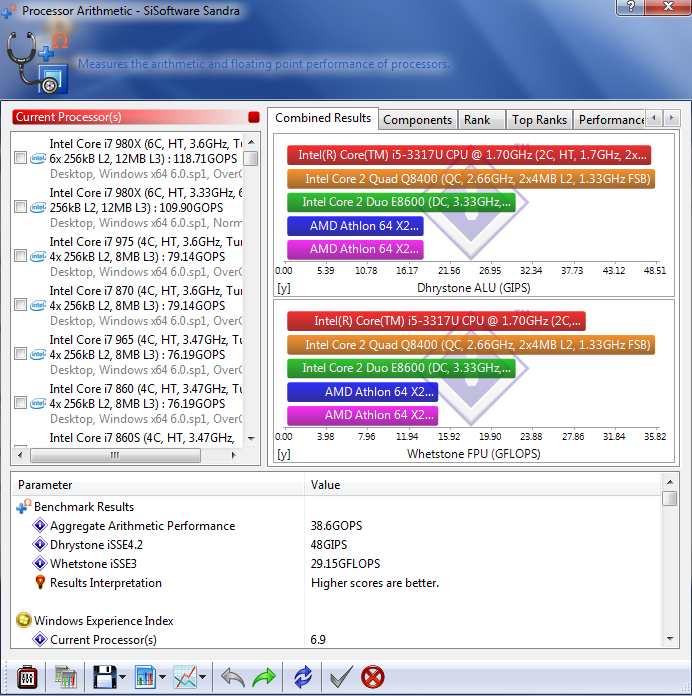Open the bar chart icon dropdown arrow
The width and height of the screenshot is (692, 696).
162,677
